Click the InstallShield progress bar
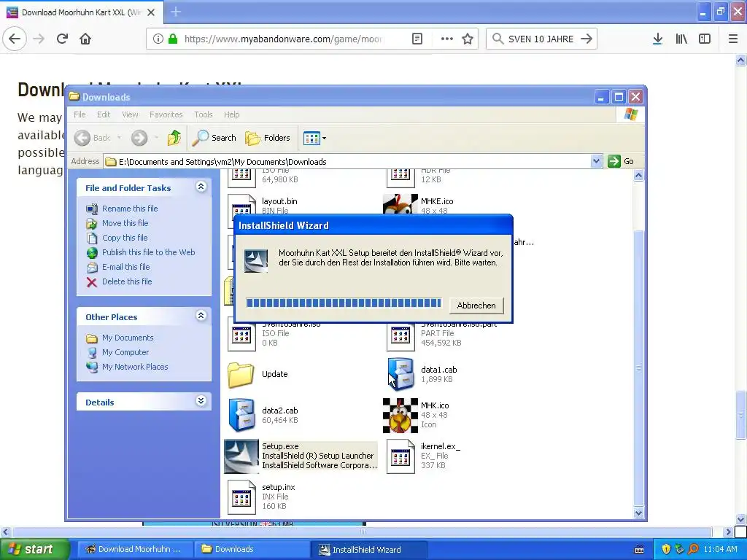Image resolution: width=747 pixels, height=560 pixels. pos(344,303)
